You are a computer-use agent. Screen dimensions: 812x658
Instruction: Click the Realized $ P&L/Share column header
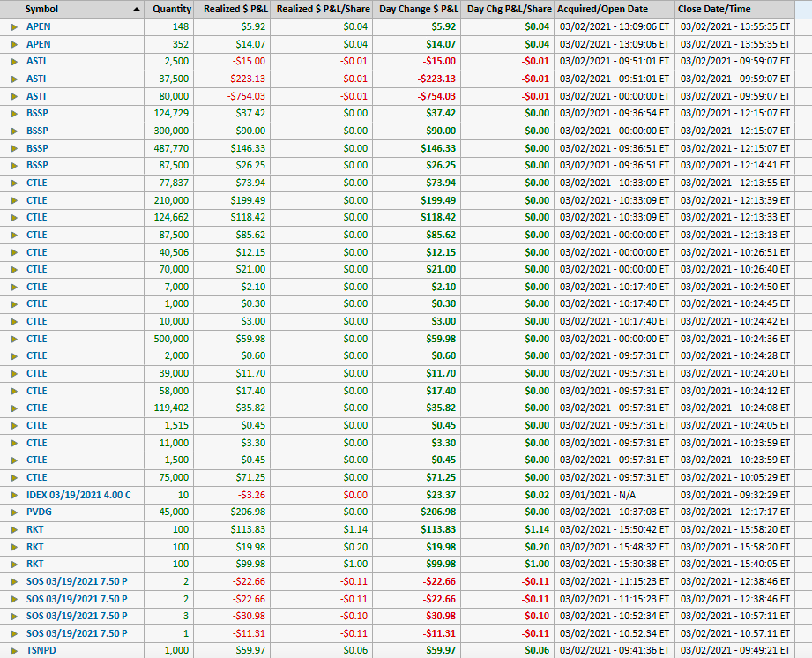(323, 9)
